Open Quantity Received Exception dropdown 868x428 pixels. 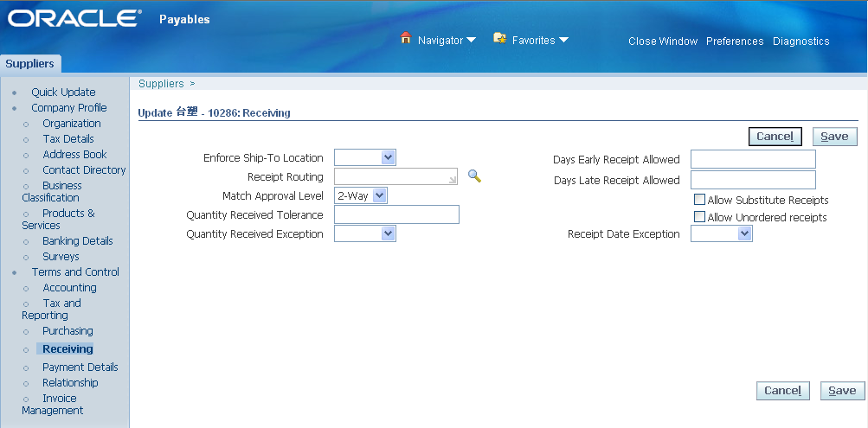[x=365, y=234]
